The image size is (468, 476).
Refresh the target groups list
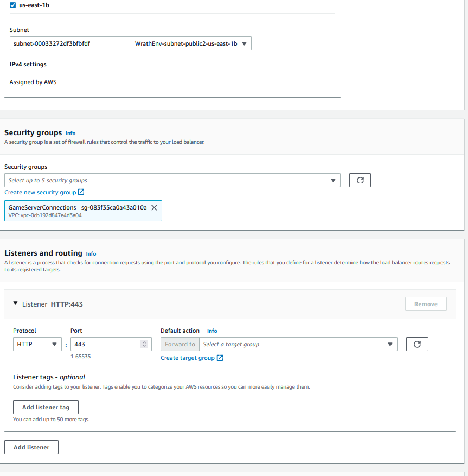pyautogui.click(x=417, y=344)
